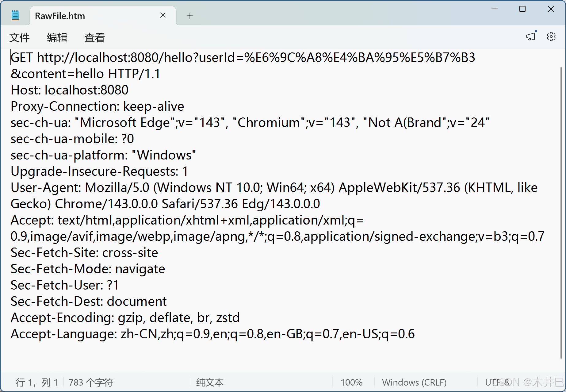This screenshot has width=566, height=392.
Task: Click the Windows (CRLF) line ending indicator
Action: click(x=414, y=382)
